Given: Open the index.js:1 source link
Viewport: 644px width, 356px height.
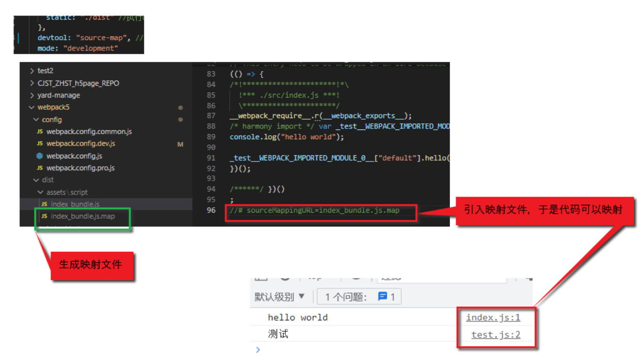Looking at the screenshot, I should pyautogui.click(x=493, y=317).
